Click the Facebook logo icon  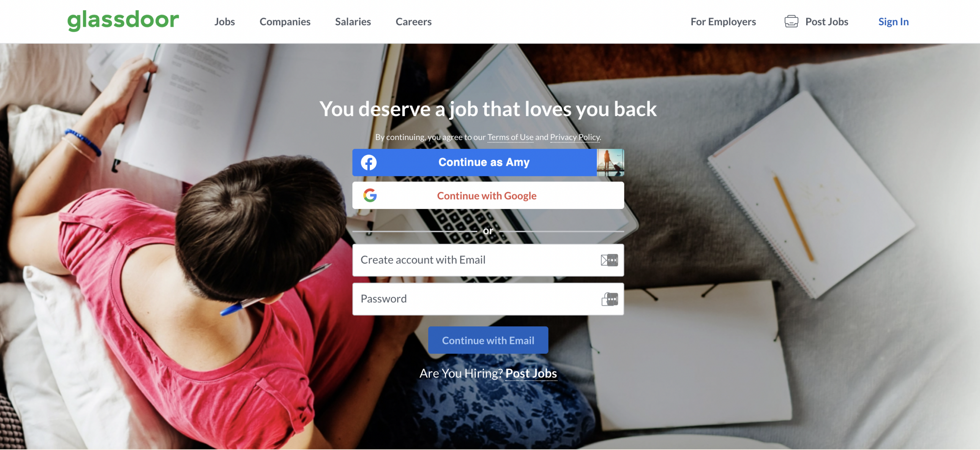tap(369, 162)
